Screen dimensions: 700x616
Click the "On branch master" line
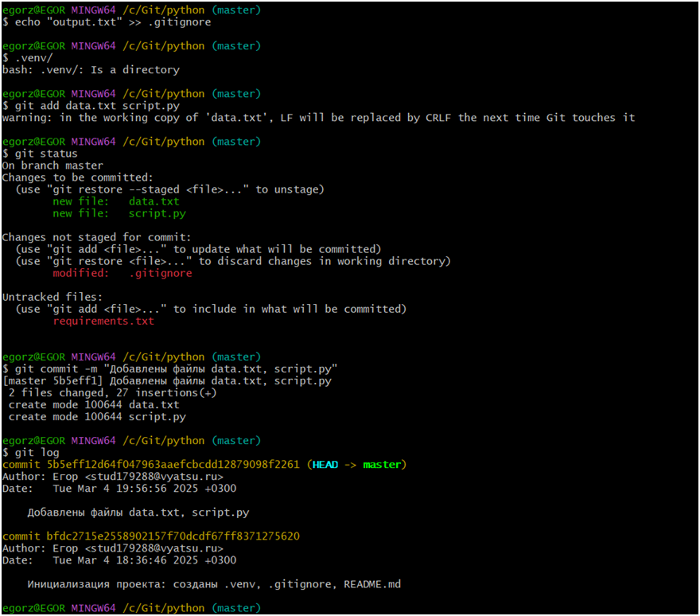pos(52,166)
